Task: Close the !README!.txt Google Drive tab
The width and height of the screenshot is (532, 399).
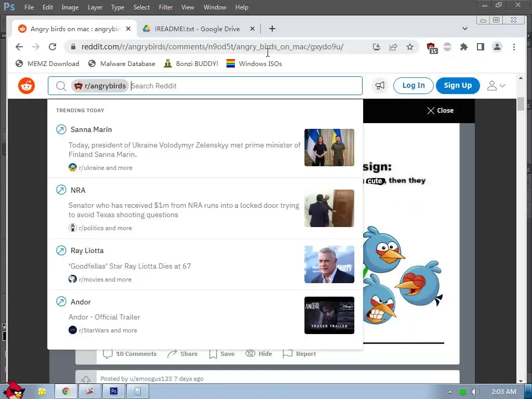Action: 252,29
